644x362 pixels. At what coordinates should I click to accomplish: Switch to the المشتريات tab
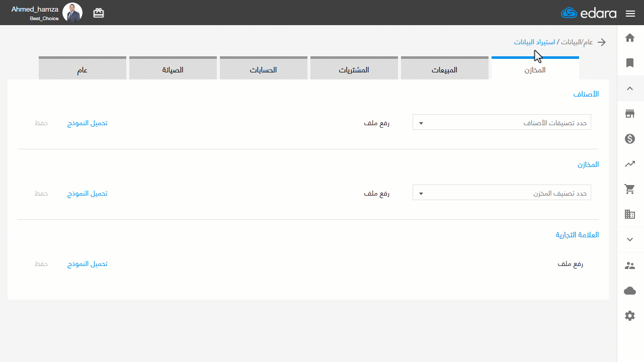(354, 68)
